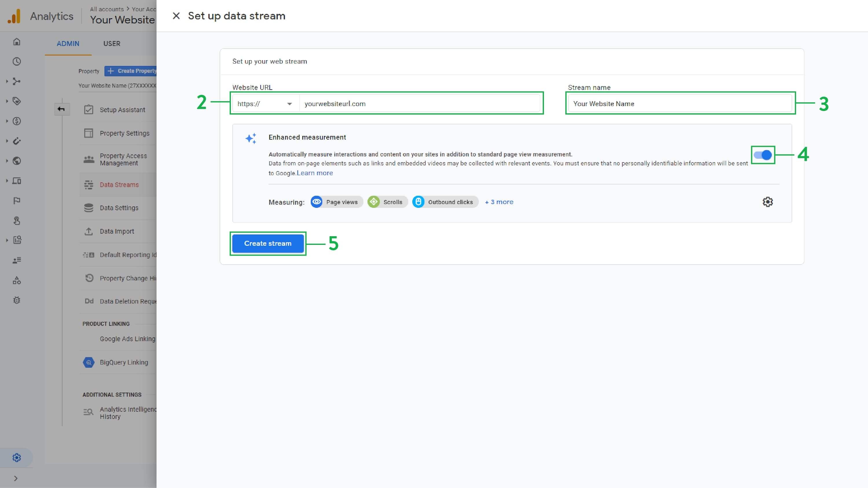Click the Data Import upload icon
The width and height of the screenshot is (868, 488).
pyautogui.click(x=89, y=231)
